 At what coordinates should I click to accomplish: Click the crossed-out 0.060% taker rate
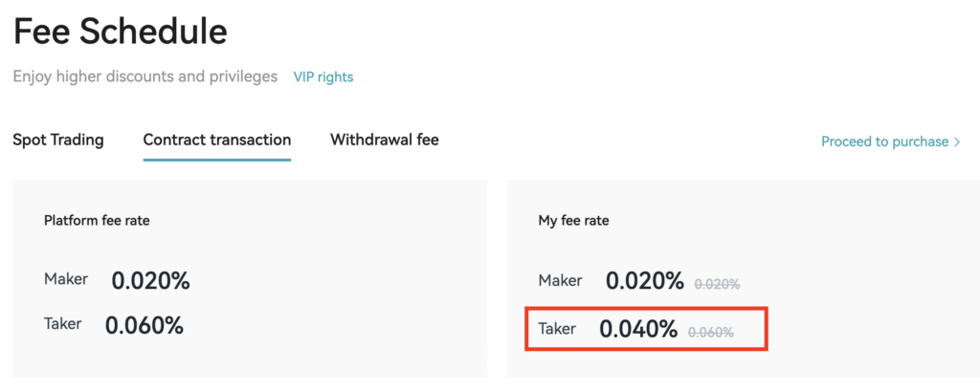[711, 333]
